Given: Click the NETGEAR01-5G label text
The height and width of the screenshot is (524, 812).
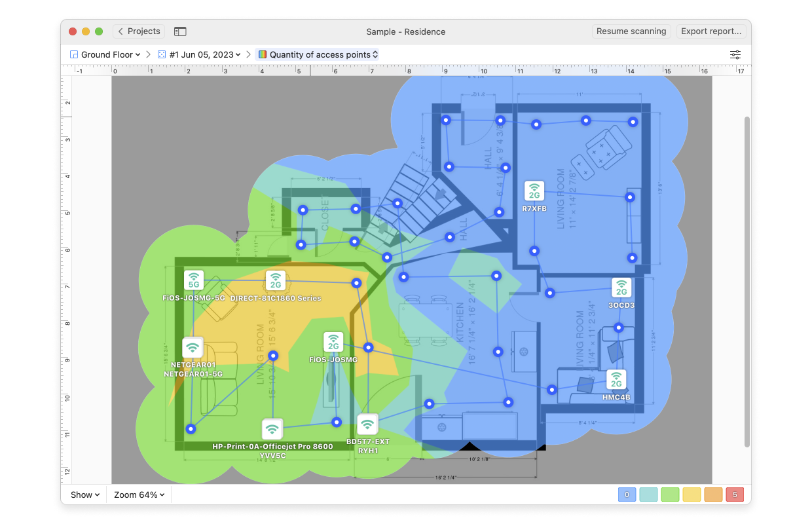Looking at the screenshot, I should point(193,374).
